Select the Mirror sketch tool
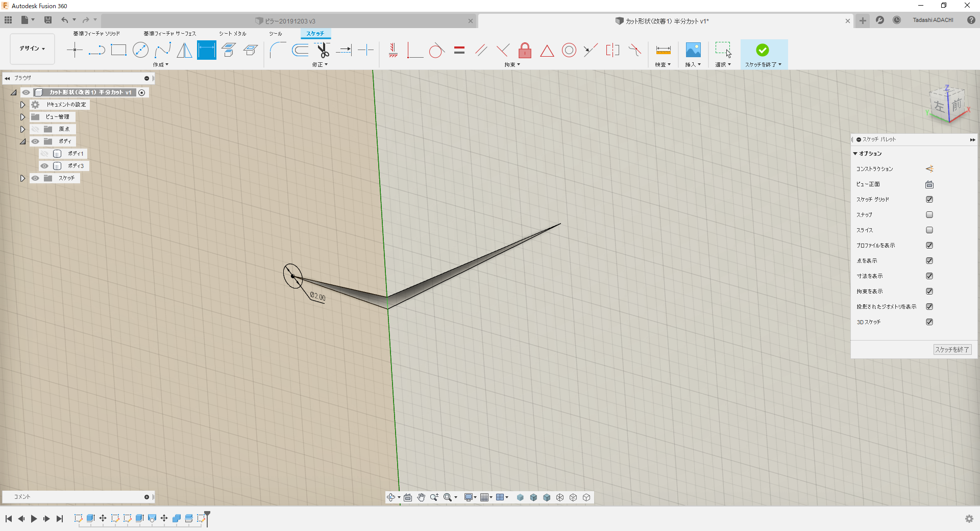Viewport: 980px width, 531px height. tap(184, 50)
